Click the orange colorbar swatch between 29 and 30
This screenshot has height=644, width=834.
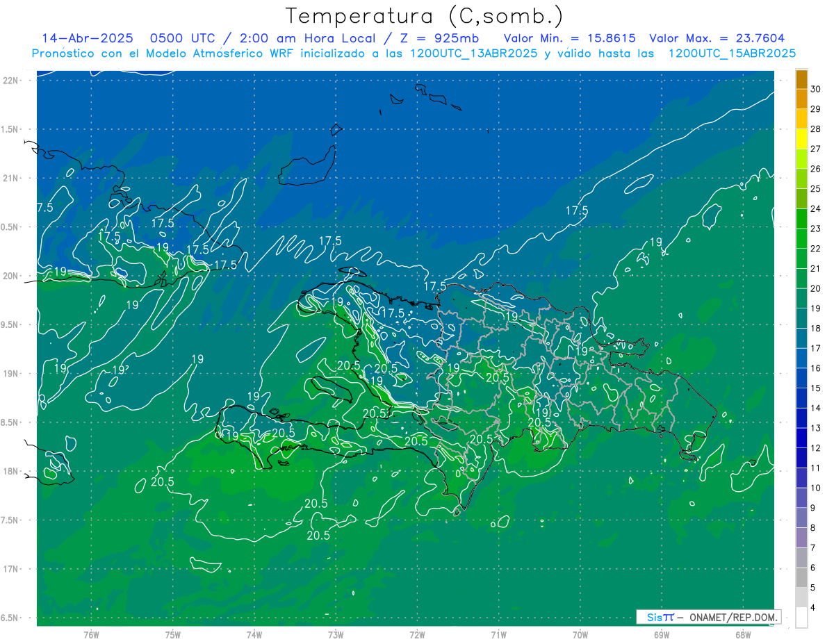tap(801, 99)
